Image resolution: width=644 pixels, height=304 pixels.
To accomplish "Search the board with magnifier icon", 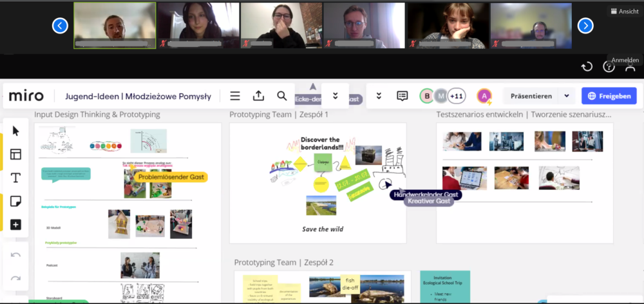I will click(281, 96).
